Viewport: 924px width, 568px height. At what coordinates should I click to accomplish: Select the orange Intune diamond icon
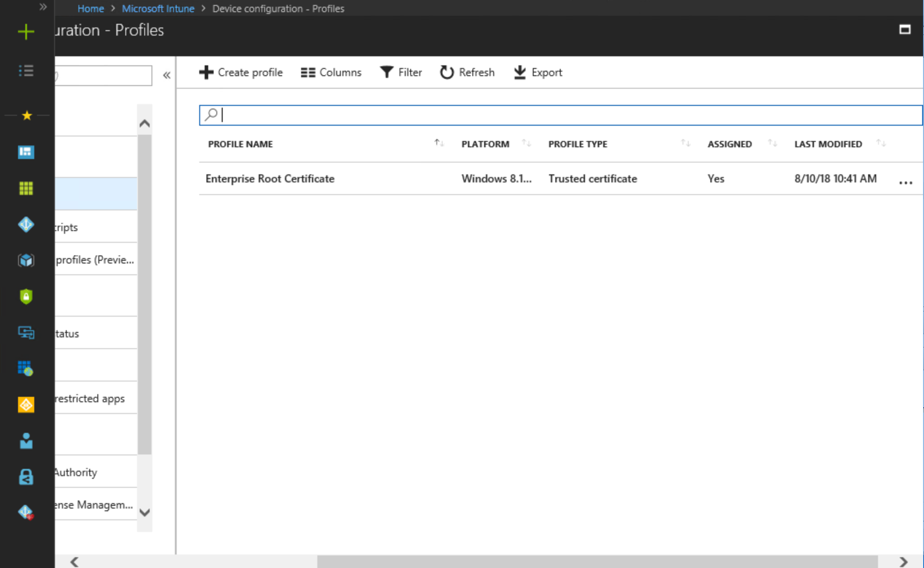(x=26, y=404)
